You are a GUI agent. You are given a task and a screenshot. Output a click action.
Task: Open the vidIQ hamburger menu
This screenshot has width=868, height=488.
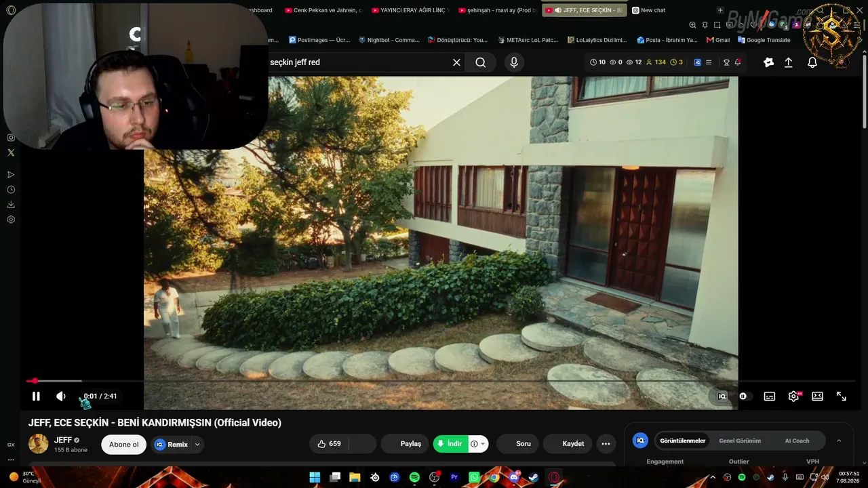pyautogui.click(x=709, y=62)
